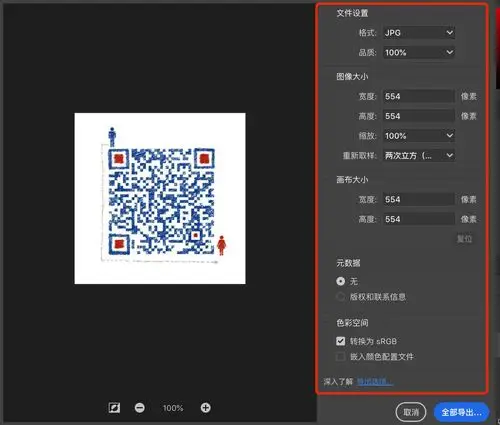The width and height of the screenshot is (500, 425).
Task: Click the image size 高度 input field
Action: pos(419,116)
